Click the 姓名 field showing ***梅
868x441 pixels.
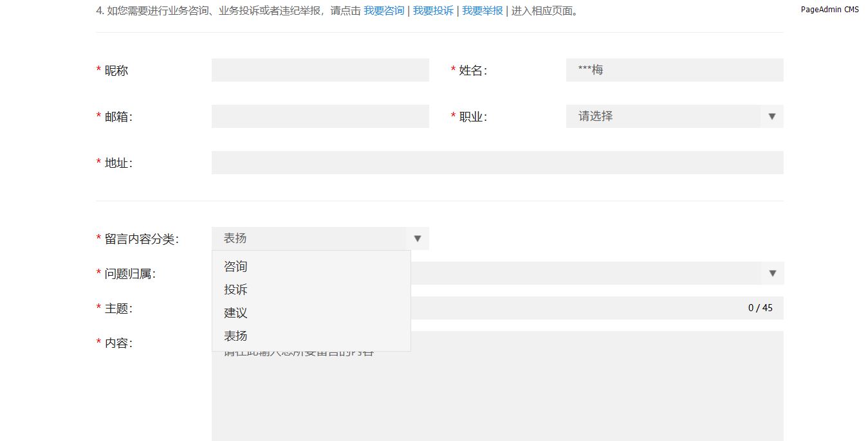[x=674, y=70]
